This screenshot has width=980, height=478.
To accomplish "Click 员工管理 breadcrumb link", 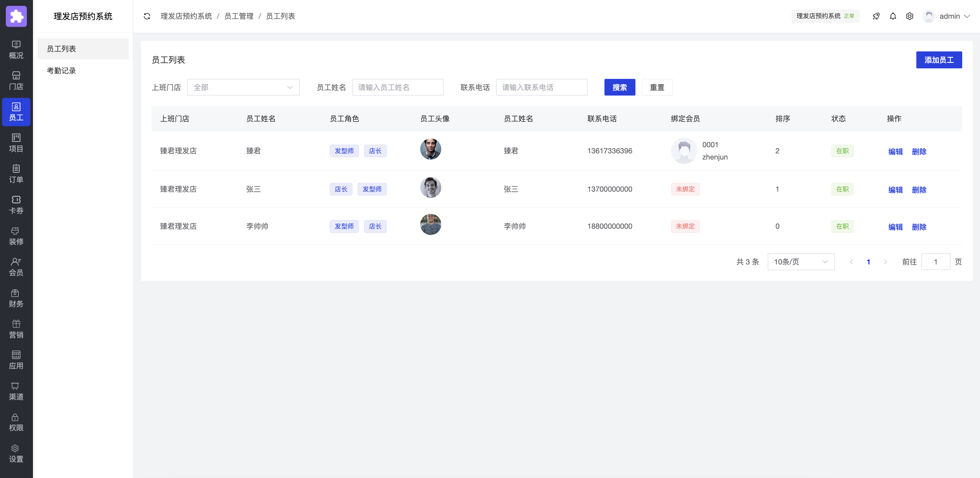I will pyautogui.click(x=239, y=16).
